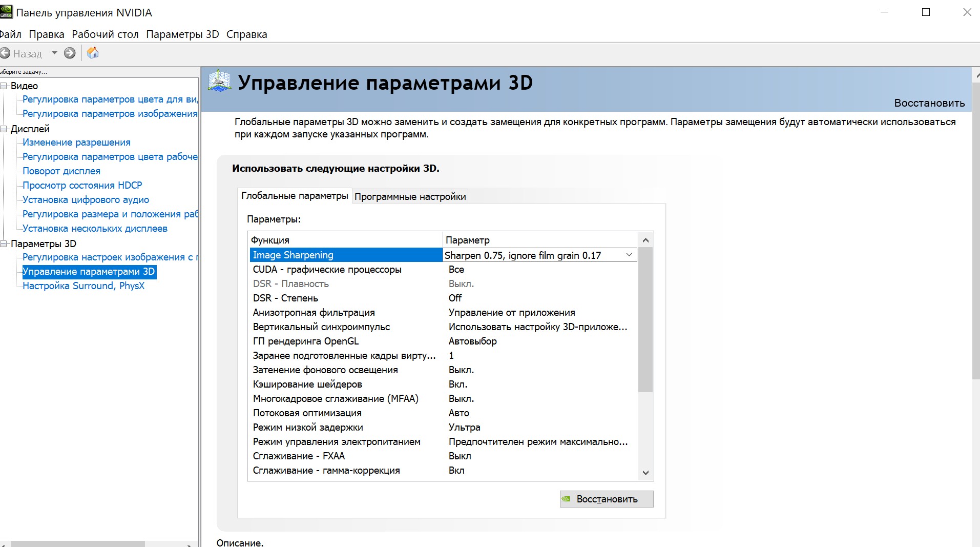Select the Глобальные параметры tab
Image resolution: width=980 pixels, height=547 pixels.
[295, 196]
